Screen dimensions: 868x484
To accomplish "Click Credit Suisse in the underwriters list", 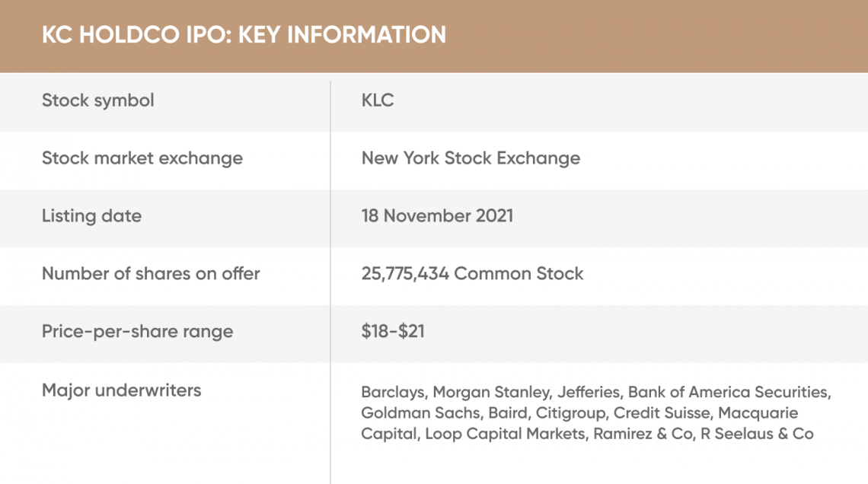I will click(x=662, y=413).
